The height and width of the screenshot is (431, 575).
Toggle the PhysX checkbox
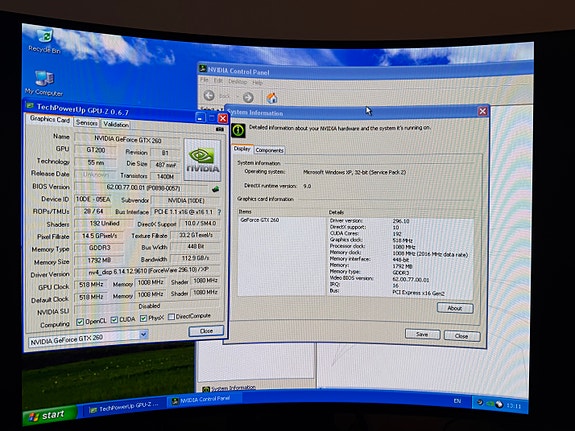[143, 318]
